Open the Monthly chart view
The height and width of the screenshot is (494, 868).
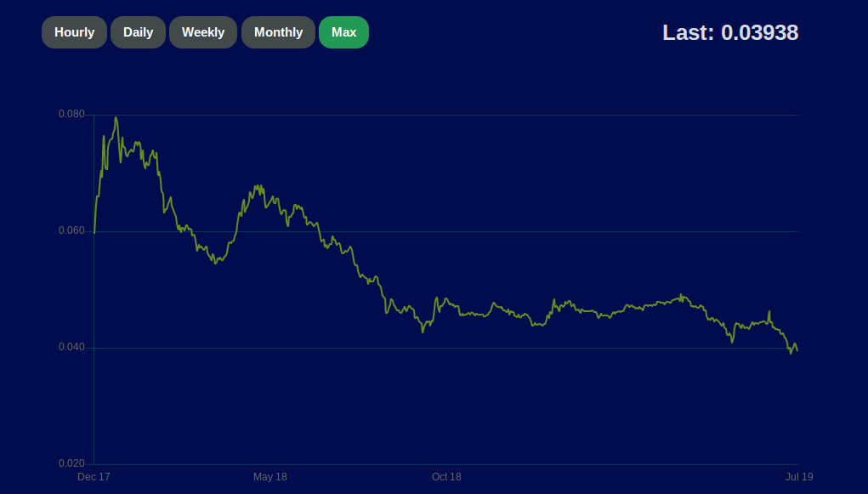278,32
